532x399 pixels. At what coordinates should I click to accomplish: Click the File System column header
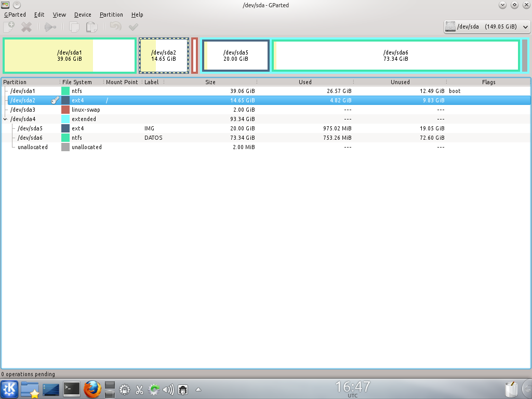coord(77,82)
